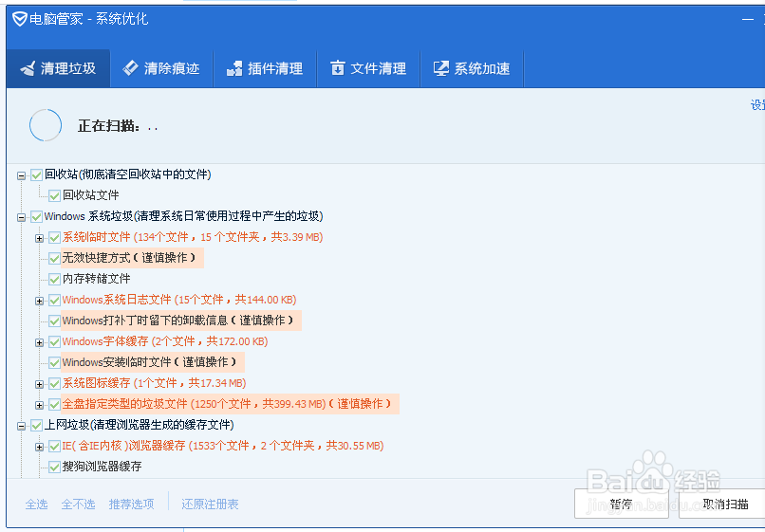Toggle the 内存转储文件 checkbox
The width and height of the screenshot is (765, 532).
point(54,280)
